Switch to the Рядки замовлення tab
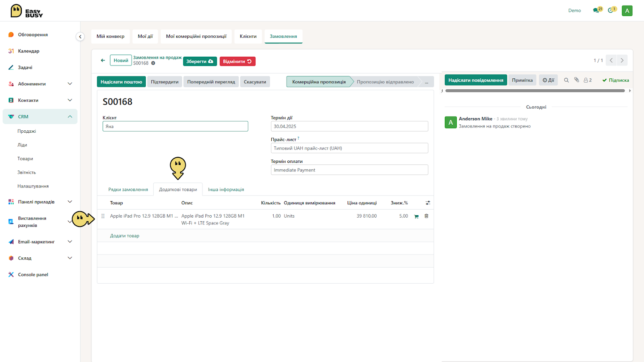Viewport: 644px width, 362px height. [x=128, y=189]
